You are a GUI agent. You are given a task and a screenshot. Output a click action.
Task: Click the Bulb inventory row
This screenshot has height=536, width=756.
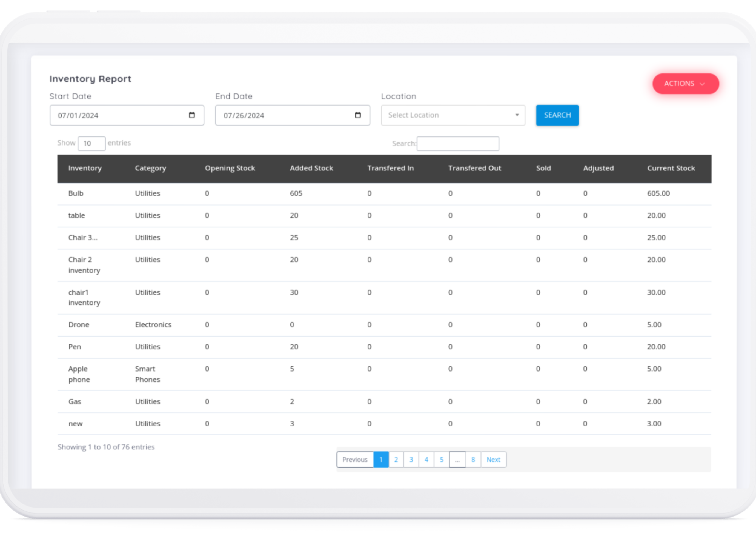[x=76, y=193]
